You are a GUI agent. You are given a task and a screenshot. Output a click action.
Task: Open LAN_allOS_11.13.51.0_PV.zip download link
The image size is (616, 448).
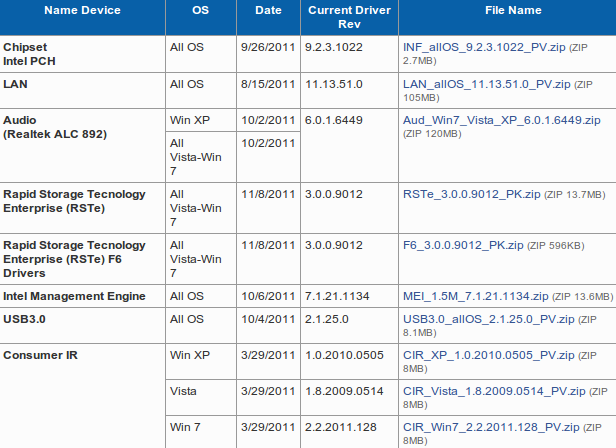click(485, 85)
